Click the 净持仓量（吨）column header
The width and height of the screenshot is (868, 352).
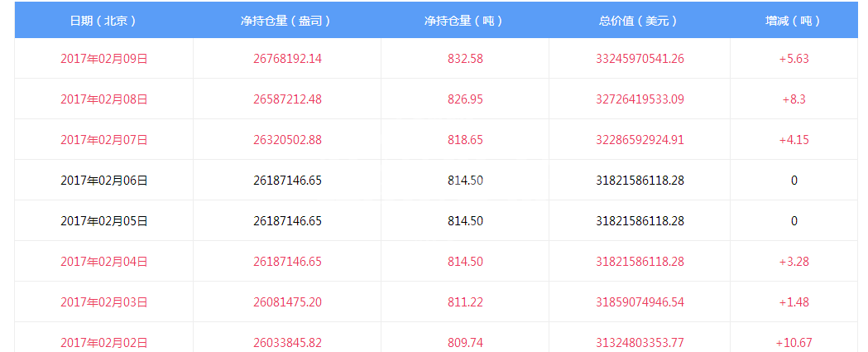[x=465, y=21]
